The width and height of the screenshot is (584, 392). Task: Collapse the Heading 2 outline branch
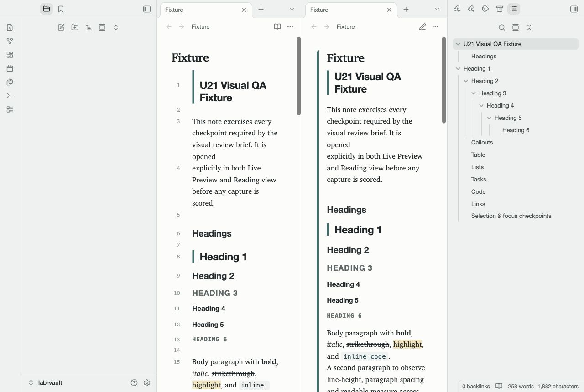pos(466,81)
